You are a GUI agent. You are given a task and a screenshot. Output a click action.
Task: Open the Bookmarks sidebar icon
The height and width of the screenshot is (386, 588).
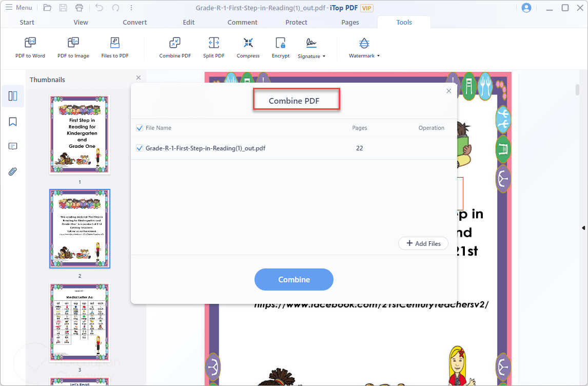pos(13,122)
